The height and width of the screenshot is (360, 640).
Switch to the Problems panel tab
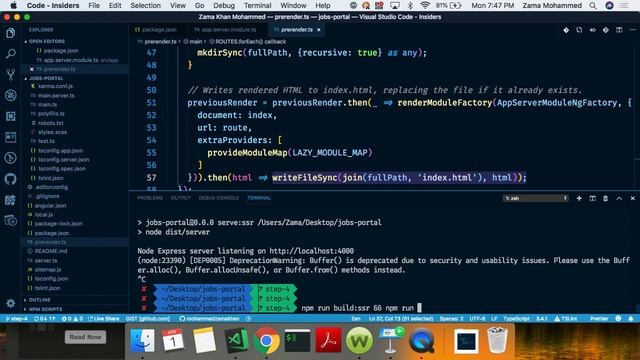(x=150, y=198)
